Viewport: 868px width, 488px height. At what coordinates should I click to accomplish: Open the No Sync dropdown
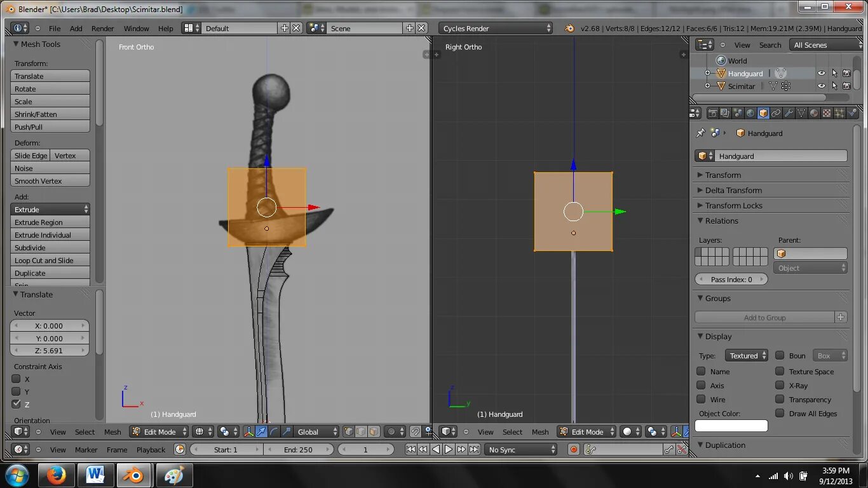[x=520, y=449]
